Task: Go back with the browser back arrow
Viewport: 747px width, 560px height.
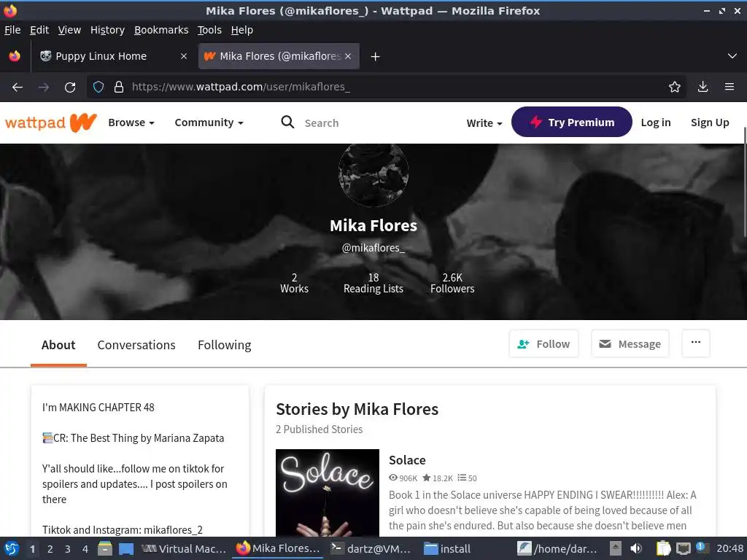Action: (x=18, y=87)
